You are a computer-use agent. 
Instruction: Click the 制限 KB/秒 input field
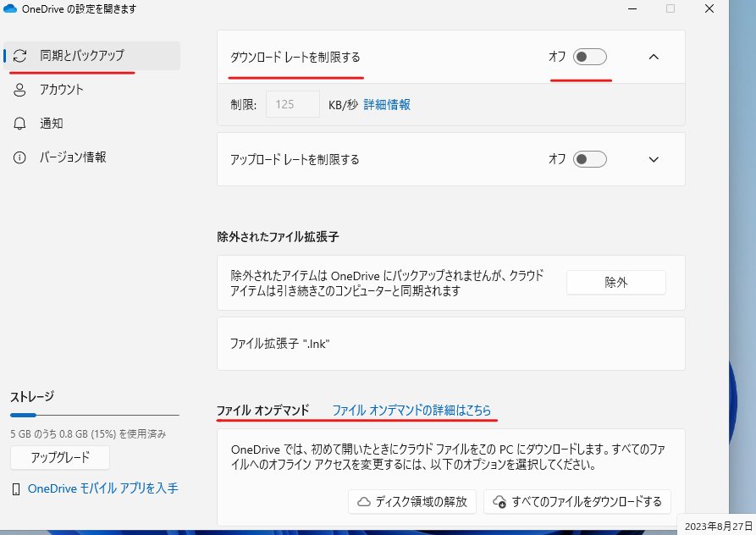click(x=293, y=104)
